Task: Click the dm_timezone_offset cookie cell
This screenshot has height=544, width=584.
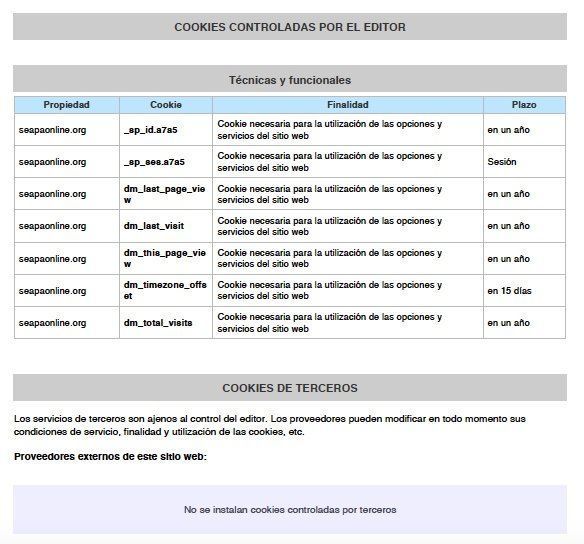Action: (166, 290)
